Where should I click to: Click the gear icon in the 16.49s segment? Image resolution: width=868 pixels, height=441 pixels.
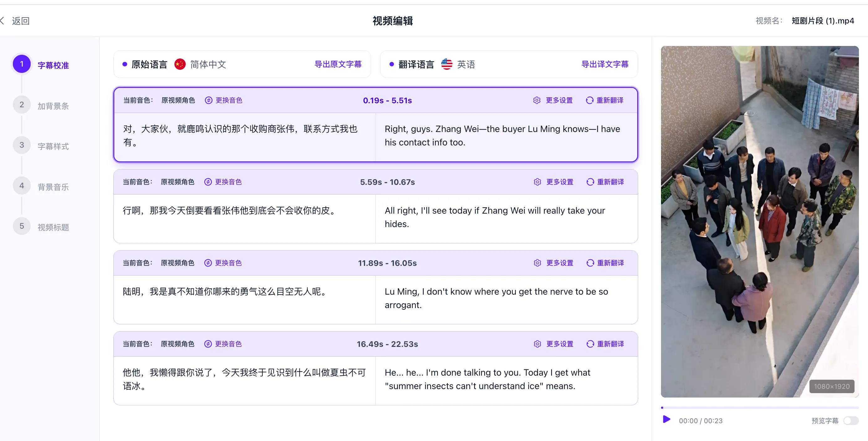[x=537, y=344]
